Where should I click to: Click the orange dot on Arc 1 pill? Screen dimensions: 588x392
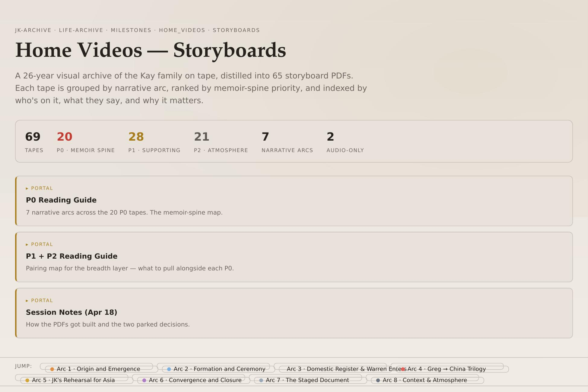click(x=52, y=369)
